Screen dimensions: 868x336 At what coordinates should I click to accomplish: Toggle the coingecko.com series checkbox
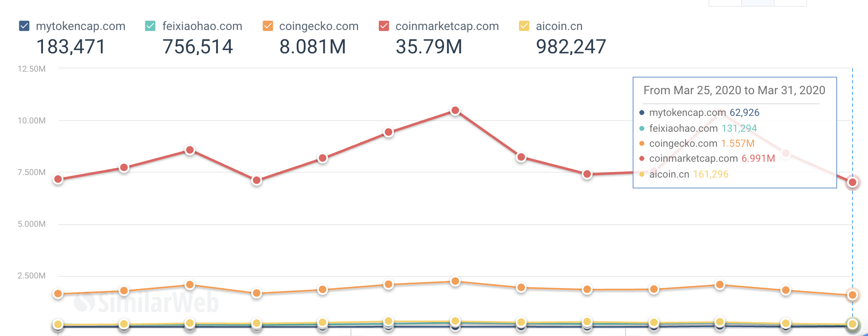[x=268, y=26]
